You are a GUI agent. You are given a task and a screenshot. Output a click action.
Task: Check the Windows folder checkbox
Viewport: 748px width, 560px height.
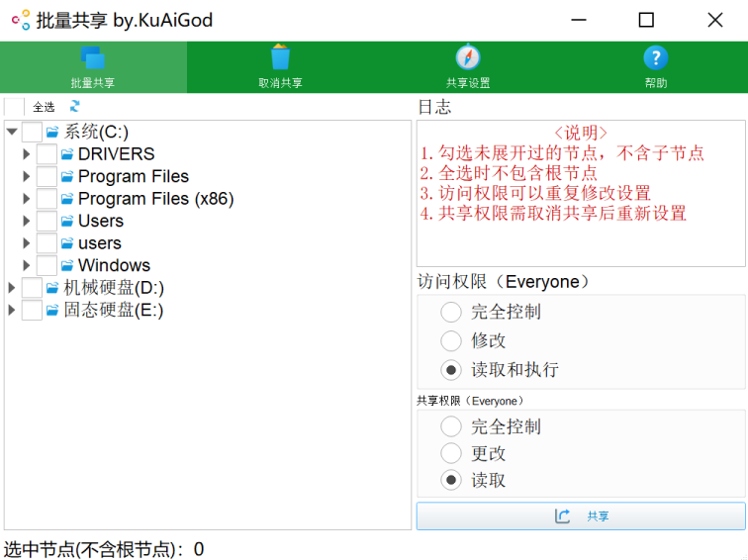[x=47, y=265]
